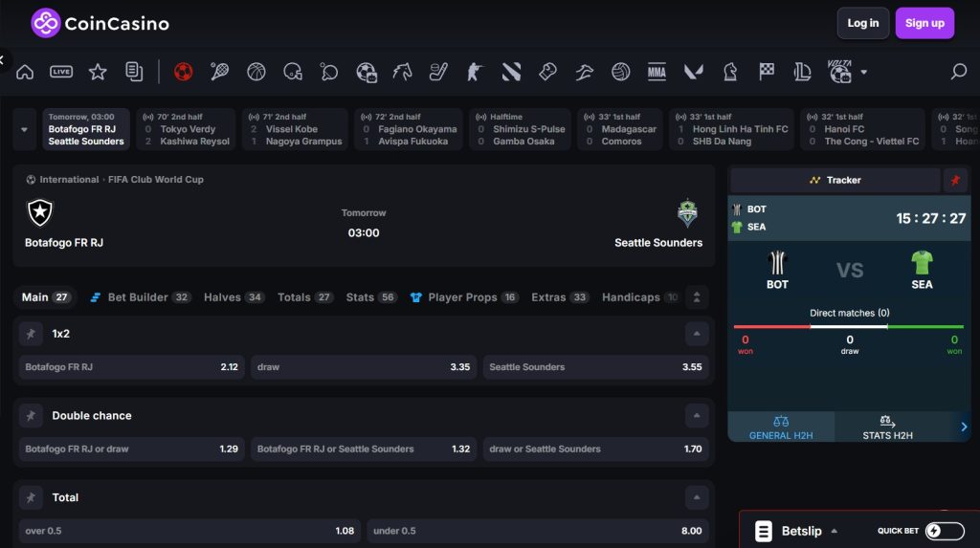The image size is (980, 548).
Task: Open the FIFA Club World Cup breadcrumb
Action: 156,180
